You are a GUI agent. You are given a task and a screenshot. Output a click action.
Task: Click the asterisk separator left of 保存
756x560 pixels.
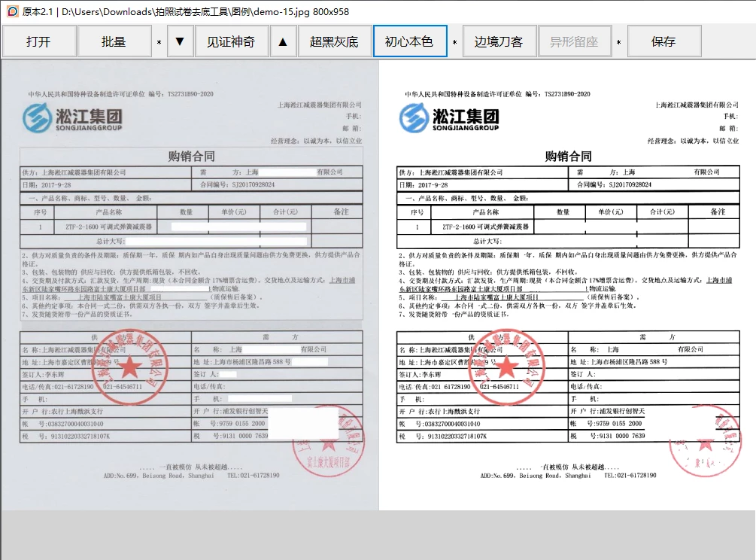pyautogui.click(x=618, y=43)
